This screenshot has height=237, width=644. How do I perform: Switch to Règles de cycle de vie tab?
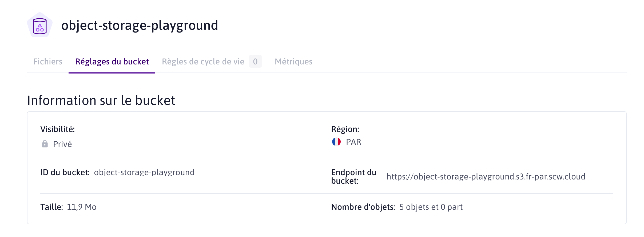[x=203, y=62]
